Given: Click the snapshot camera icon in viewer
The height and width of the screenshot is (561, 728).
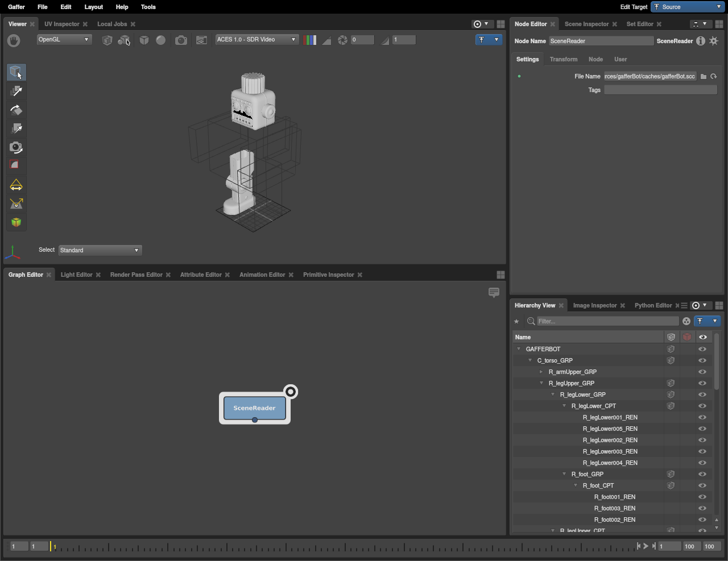Looking at the screenshot, I should (x=181, y=40).
